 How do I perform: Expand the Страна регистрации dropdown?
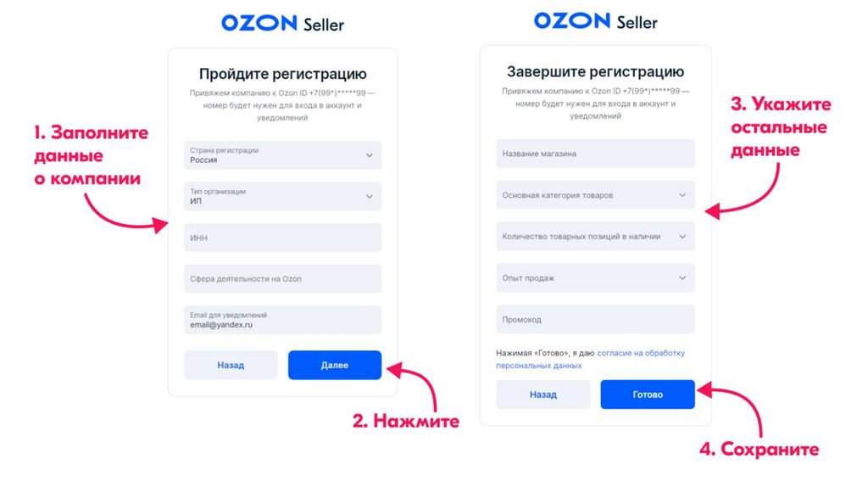(282, 155)
